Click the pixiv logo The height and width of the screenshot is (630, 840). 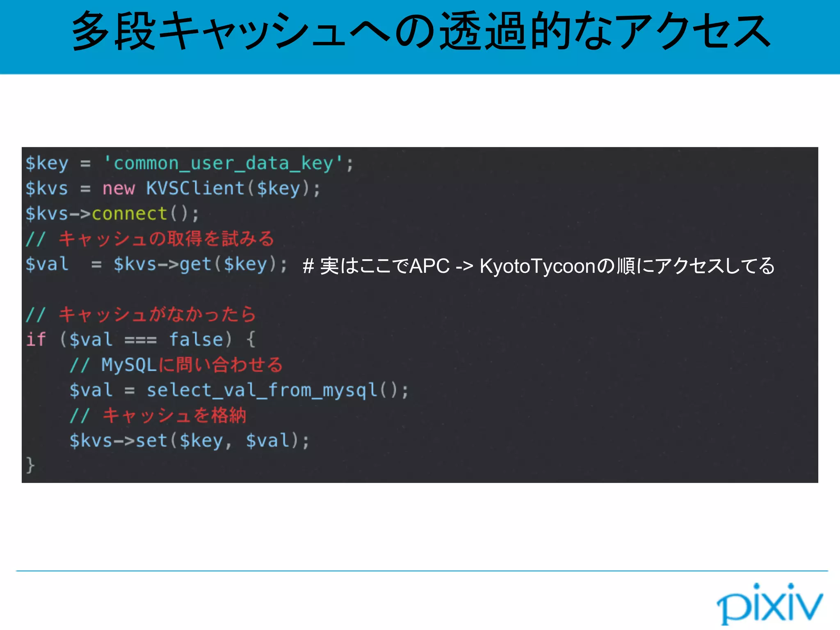point(769,604)
